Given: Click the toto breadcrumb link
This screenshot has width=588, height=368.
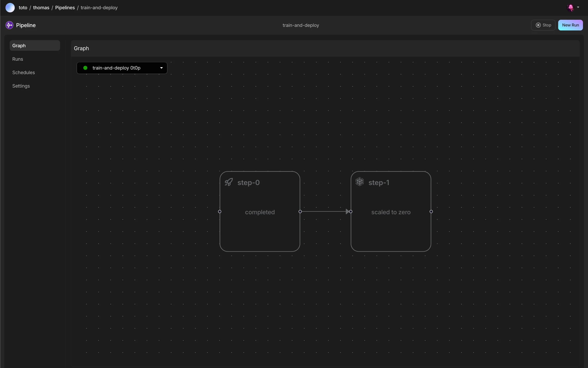Looking at the screenshot, I should click(x=23, y=8).
